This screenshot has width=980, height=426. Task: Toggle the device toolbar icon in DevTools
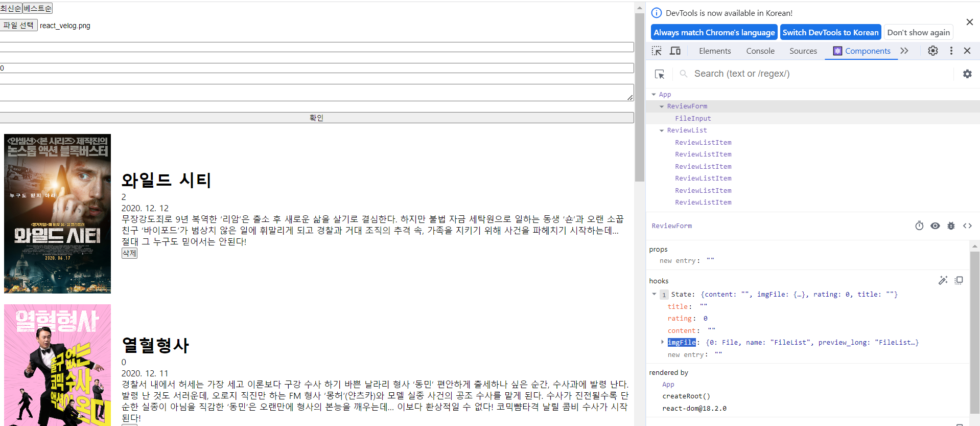675,51
